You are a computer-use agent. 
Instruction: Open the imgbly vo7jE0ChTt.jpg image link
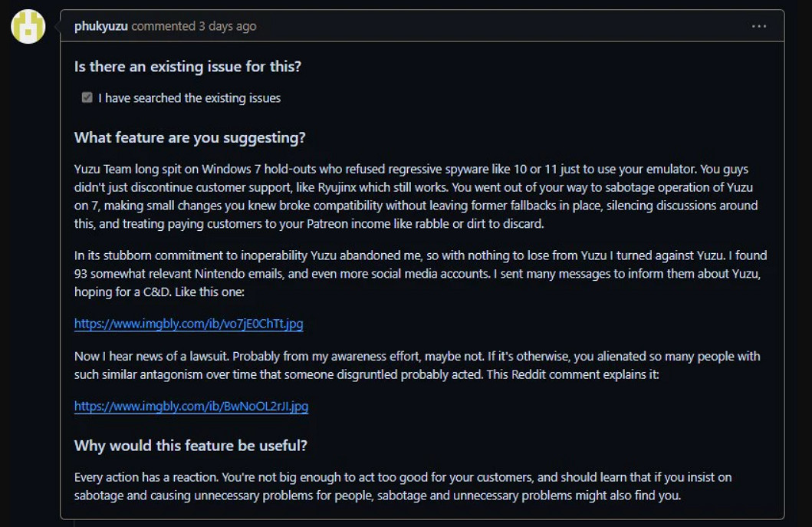189,324
